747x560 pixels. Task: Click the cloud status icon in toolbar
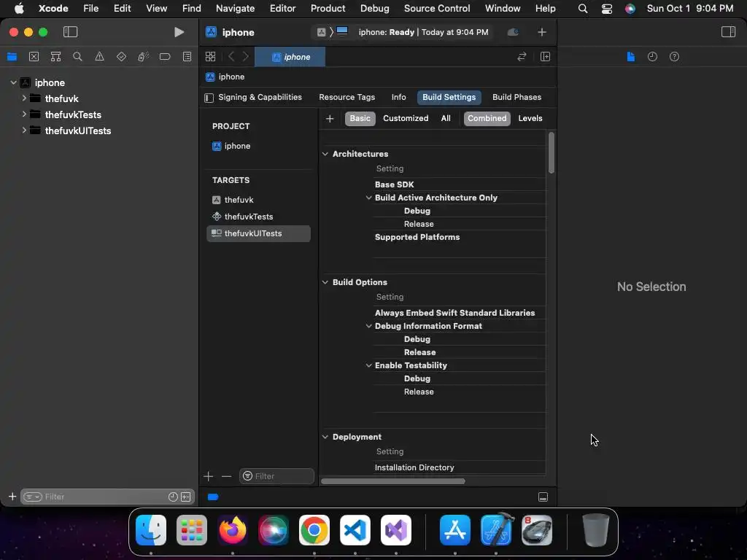pos(513,32)
